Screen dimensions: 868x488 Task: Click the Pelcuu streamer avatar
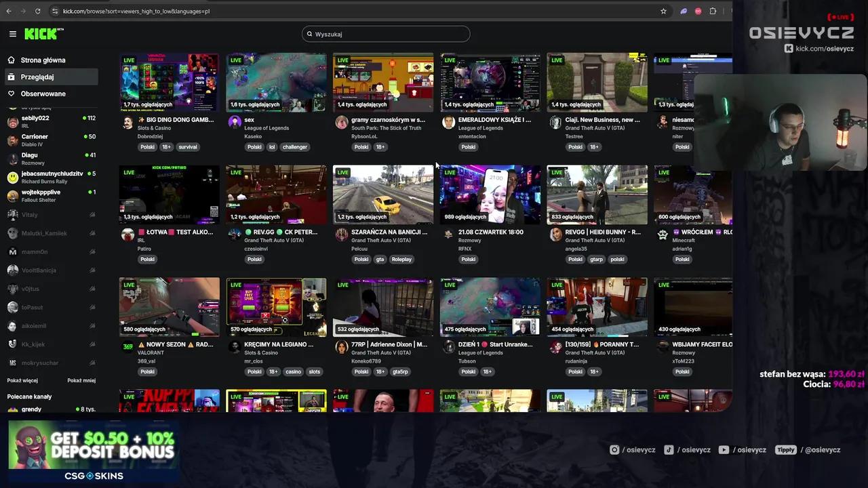[x=341, y=235]
